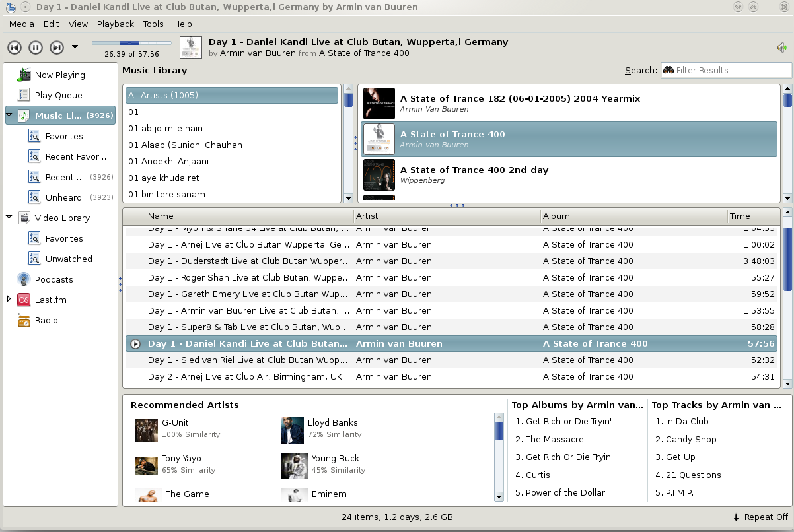Open Favorites under Video Library
The image size is (794, 532).
tap(64, 238)
